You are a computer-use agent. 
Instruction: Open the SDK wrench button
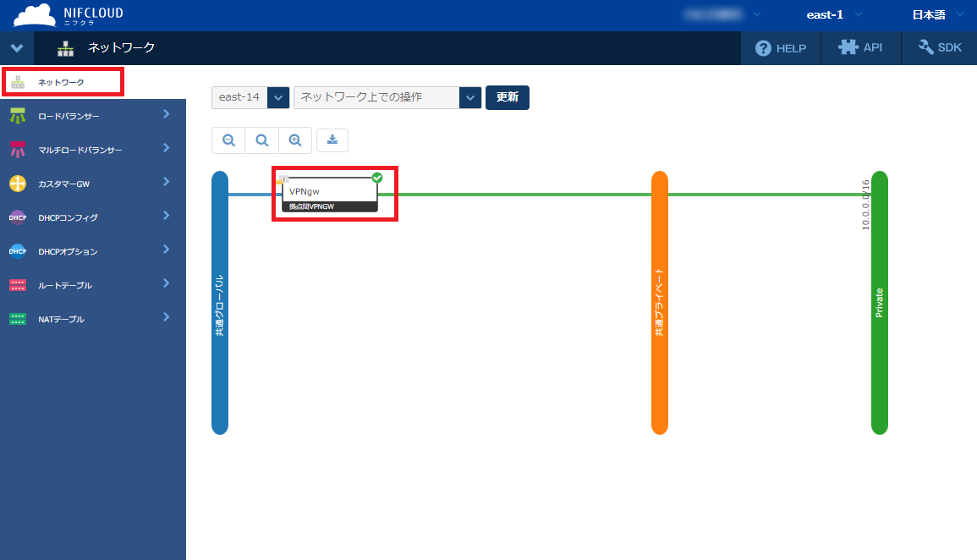(939, 48)
